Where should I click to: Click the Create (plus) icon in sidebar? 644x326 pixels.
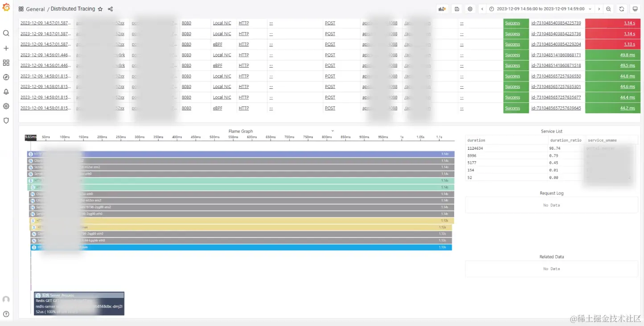pyautogui.click(x=6, y=47)
